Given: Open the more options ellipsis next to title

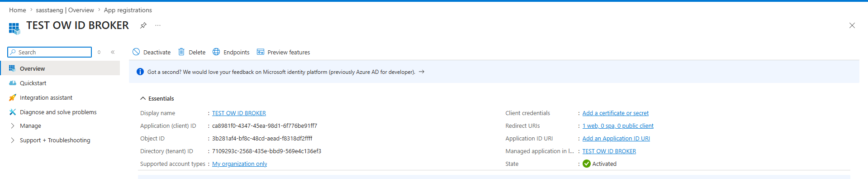Looking at the screenshot, I should click(158, 25).
